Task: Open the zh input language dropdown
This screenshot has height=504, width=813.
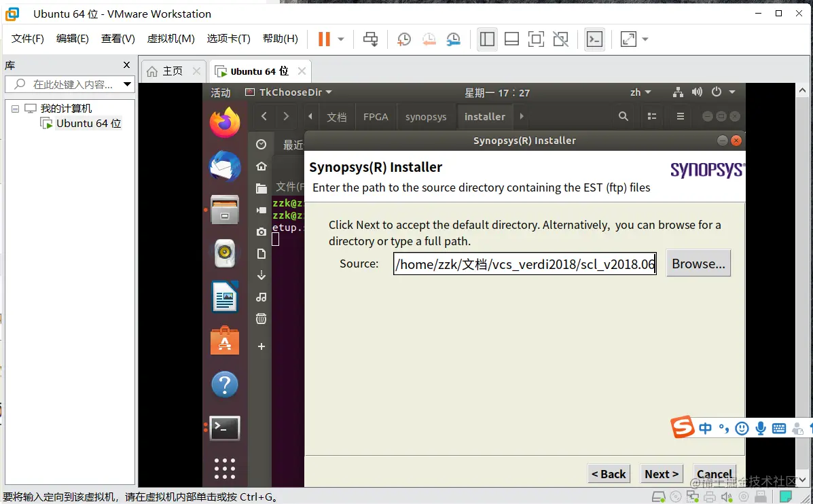Action: tap(640, 92)
